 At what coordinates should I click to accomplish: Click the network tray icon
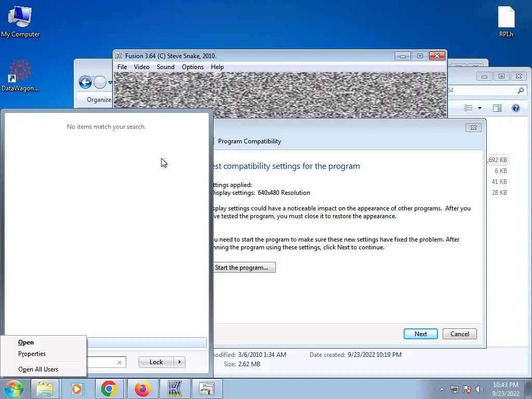(454, 389)
